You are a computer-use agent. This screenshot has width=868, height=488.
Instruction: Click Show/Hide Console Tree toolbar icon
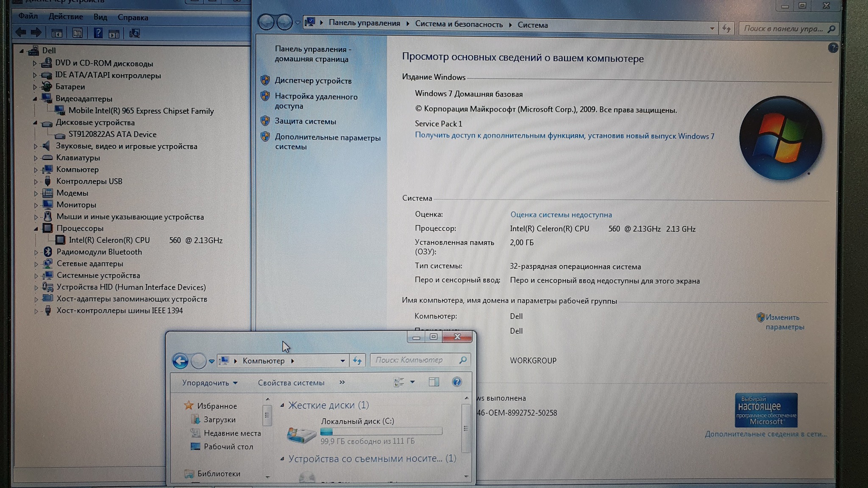tap(57, 33)
